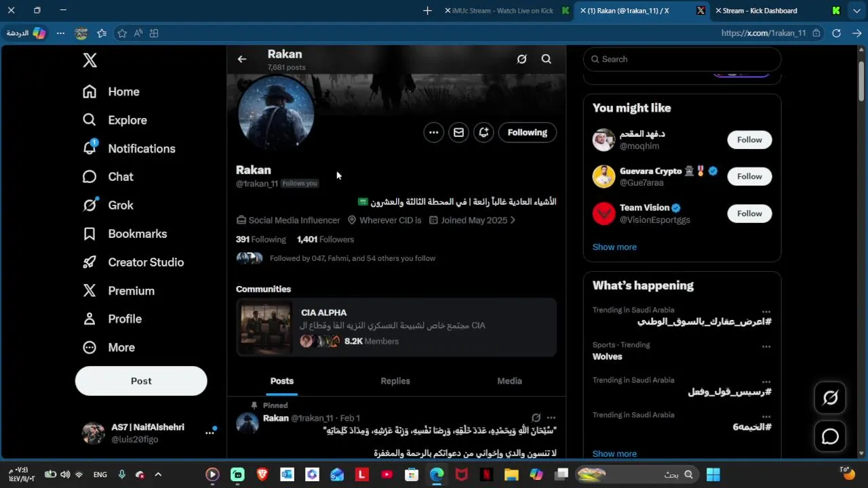Image resolution: width=868 pixels, height=488 pixels.
Task: Go to Profile from the sidebar
Action: coord(112,319)
